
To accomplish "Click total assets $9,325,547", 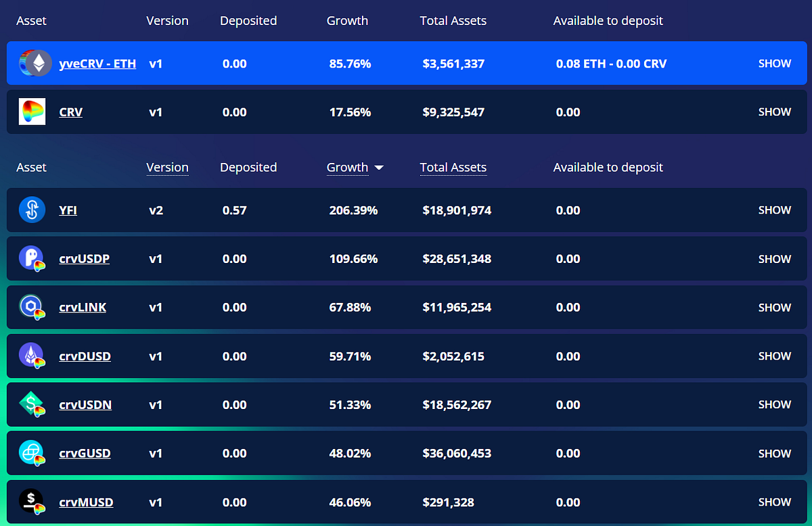I will [x=453, y=112].
